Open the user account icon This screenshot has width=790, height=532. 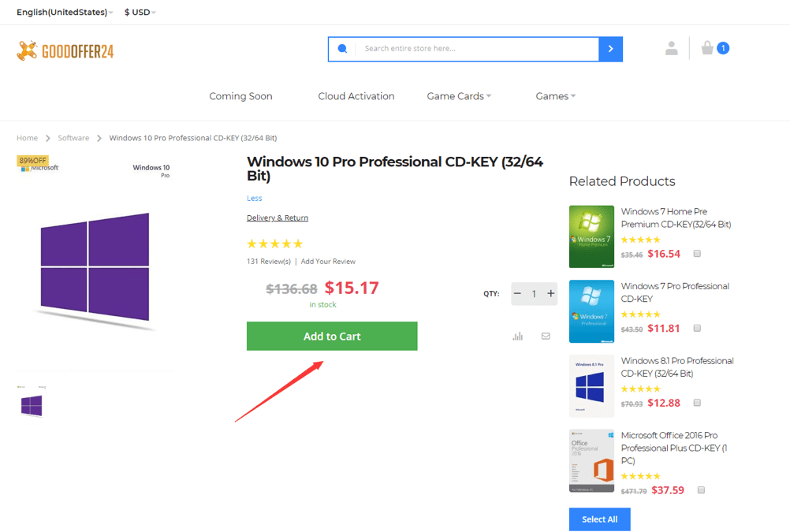(671, 49)
